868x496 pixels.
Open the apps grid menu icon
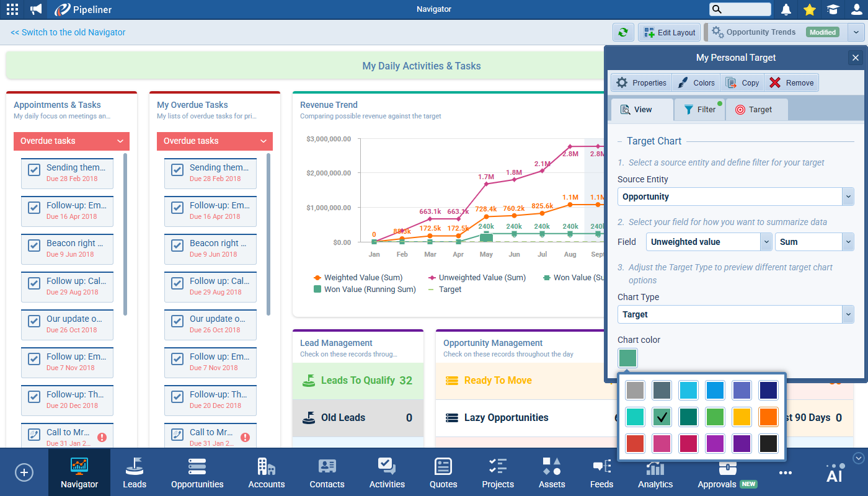point(12,9)
